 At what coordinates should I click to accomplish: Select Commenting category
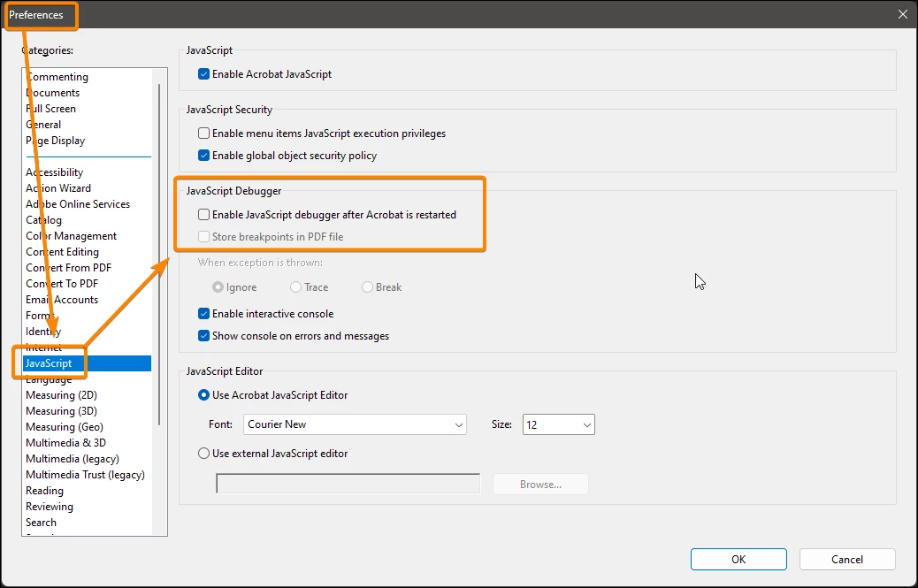pos(57,77)
